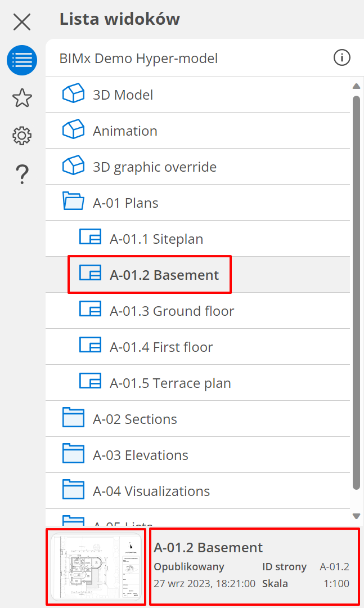This screenshot has width=364, height=608.
Task: Expand the A-04 Visualizations folder
Action: tap(151, 491)
